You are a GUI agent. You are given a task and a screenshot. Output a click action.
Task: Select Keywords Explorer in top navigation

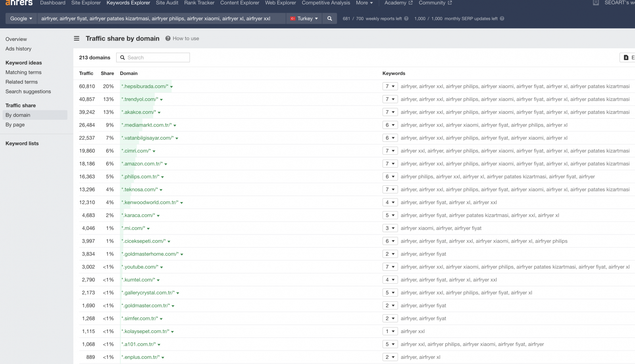point(128,3)
